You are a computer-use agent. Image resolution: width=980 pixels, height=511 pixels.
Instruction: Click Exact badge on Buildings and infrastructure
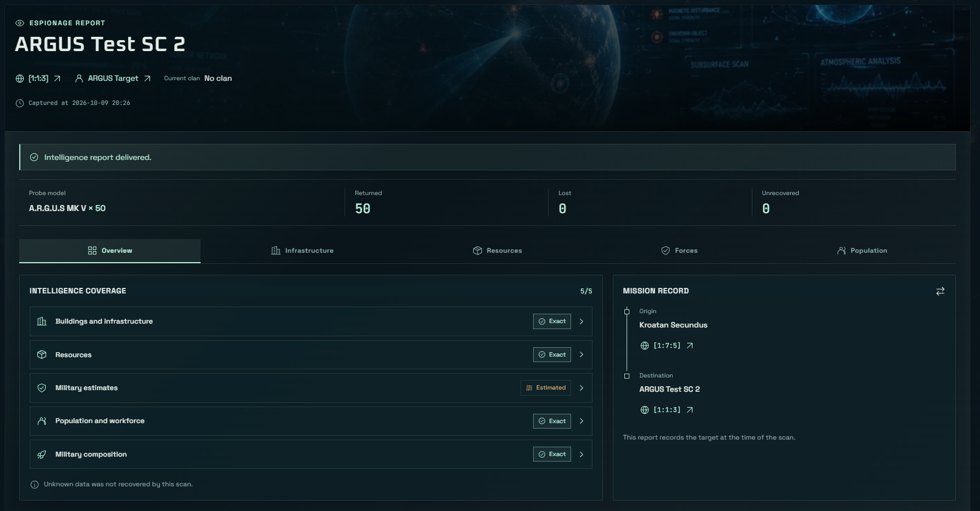click(552, 321)
